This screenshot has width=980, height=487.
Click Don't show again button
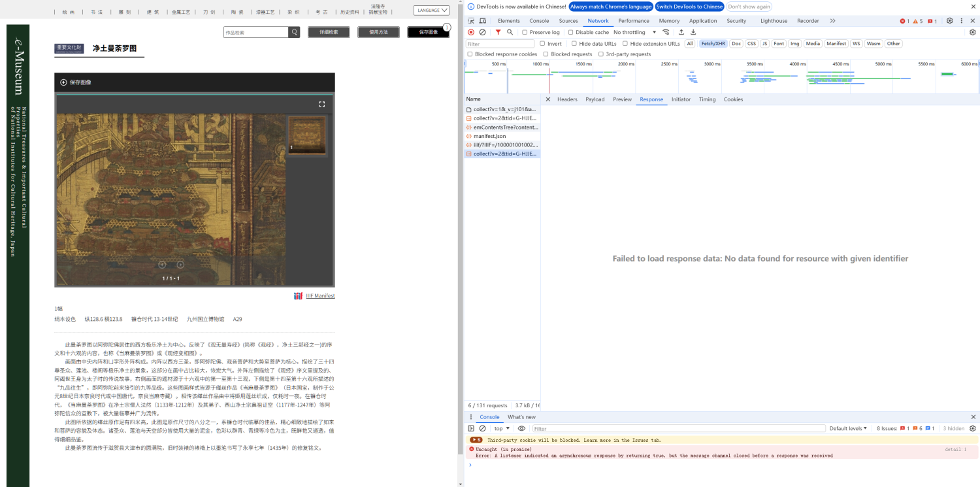tap(749, 7)
